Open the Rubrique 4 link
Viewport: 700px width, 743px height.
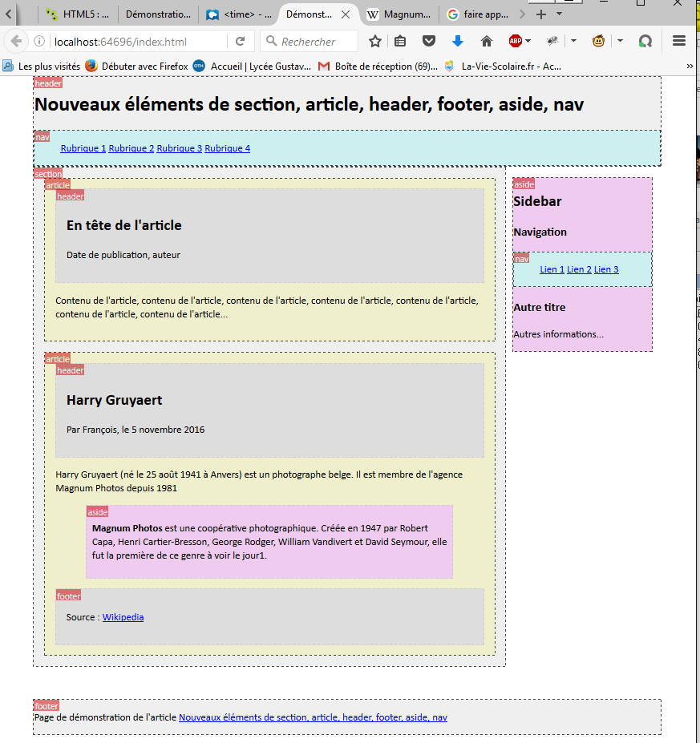228,148
